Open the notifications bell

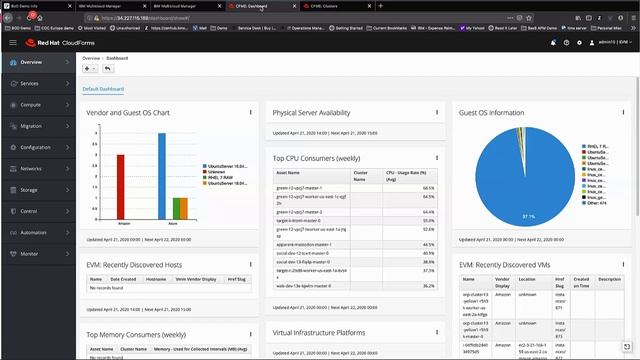[553, 42]
